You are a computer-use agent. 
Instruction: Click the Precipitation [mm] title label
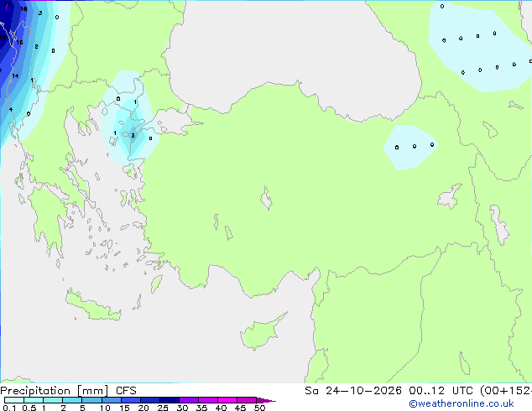coord(54,391)
